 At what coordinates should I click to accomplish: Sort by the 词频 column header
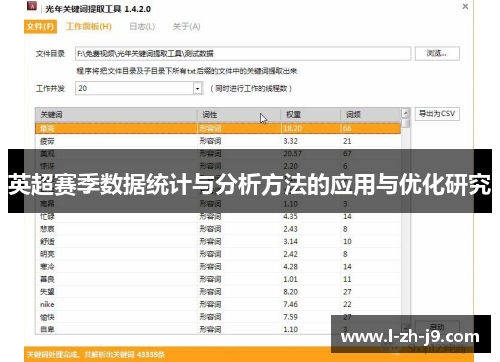click(371, 115)
